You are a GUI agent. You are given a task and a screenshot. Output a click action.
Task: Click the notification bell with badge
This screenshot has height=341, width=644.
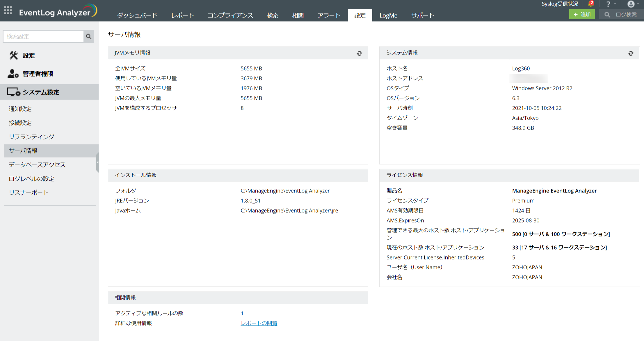point(590,4)
